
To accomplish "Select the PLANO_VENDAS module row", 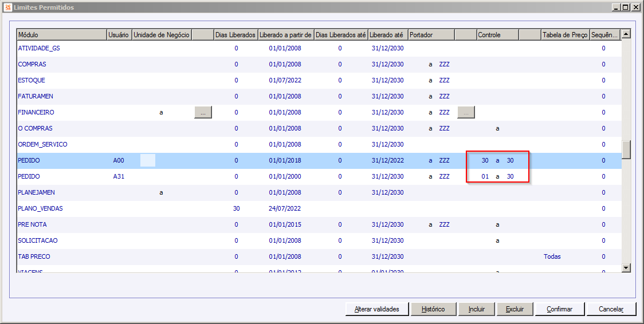I will 319,208.
